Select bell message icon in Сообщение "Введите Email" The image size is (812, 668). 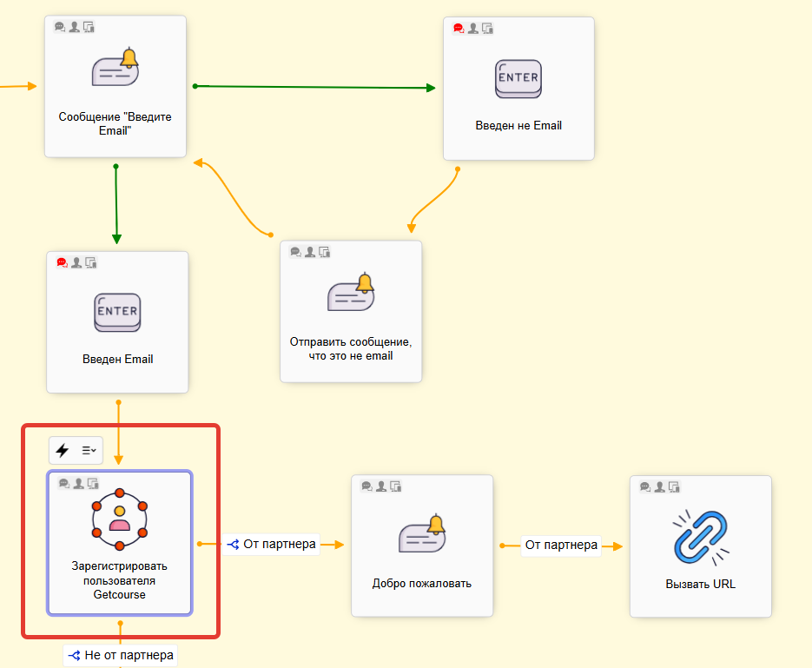116,69
